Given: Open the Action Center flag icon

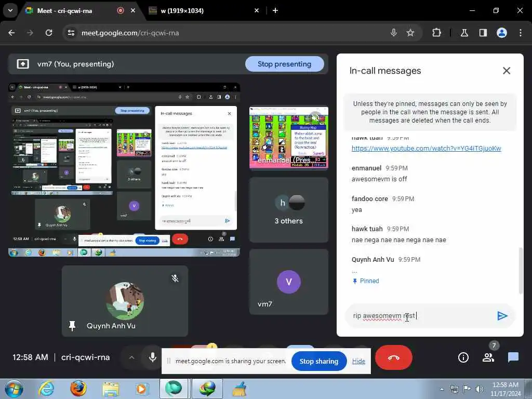Looking at the screenshot, I should point(467,389).
